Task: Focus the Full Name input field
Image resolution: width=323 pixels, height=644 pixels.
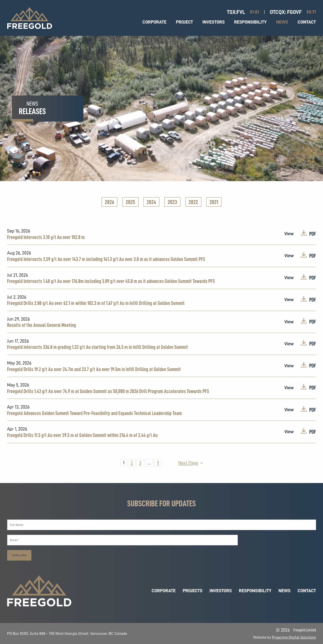Action: 161,524
